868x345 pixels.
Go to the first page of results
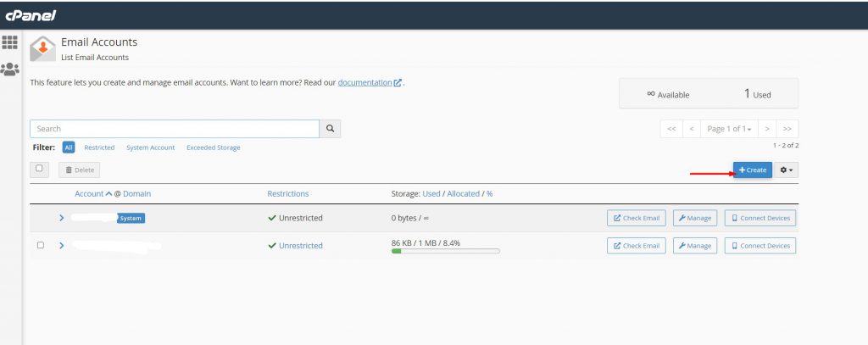pyautogui.click(x=670, y=129)
